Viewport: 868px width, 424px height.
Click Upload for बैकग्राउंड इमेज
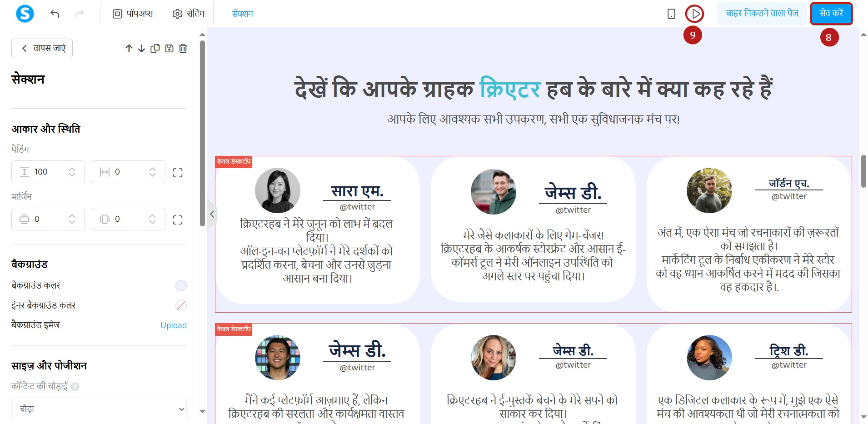point(174,325)
